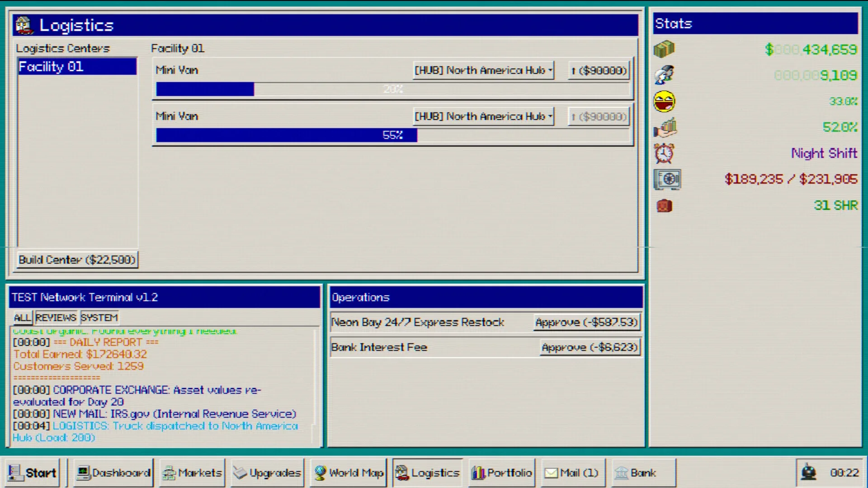Switch to the SYSTEM tab in terminal

pyautogui.click(x=99, y=318)
